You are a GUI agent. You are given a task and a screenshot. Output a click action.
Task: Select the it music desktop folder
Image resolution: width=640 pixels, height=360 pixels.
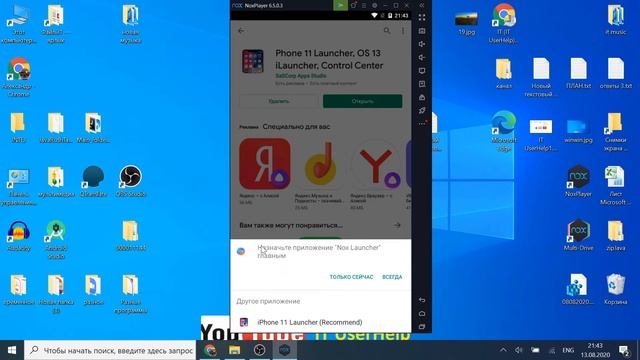pyautogui.click(x=616, y=20)
